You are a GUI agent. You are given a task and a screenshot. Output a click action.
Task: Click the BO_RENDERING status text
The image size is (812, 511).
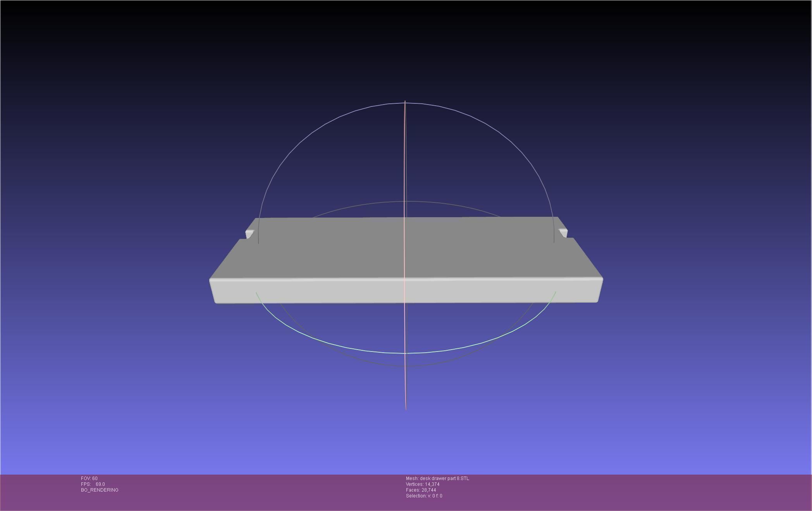tap(100, 490)
